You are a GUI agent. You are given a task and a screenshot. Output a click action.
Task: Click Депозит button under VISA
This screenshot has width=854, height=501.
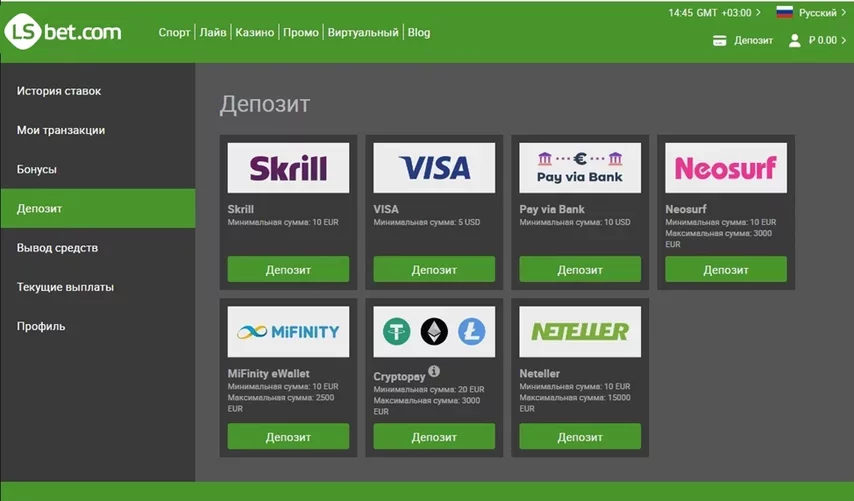(434, 269)
